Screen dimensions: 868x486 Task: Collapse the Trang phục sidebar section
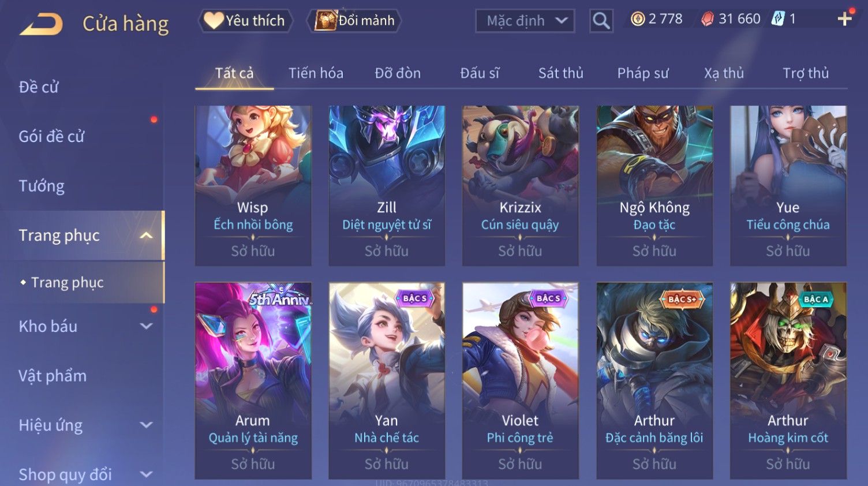pyautogui.click(x=147, y=235)
